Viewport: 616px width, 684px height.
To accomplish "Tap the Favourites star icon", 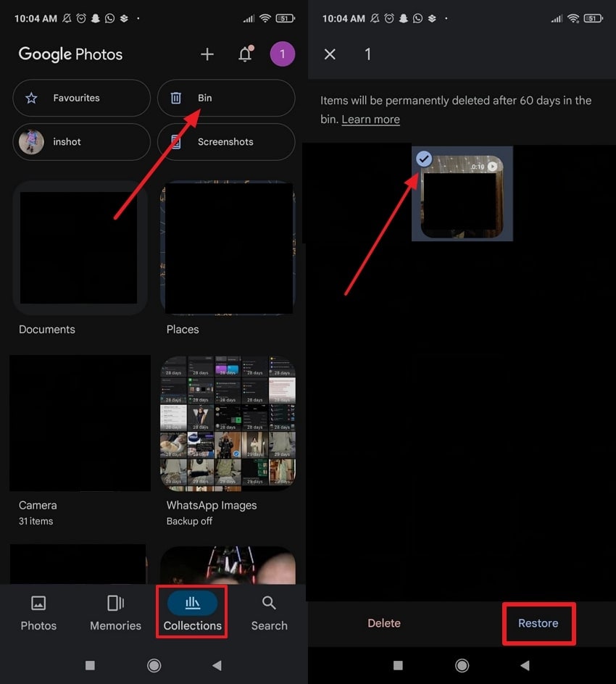I will 31,98.
